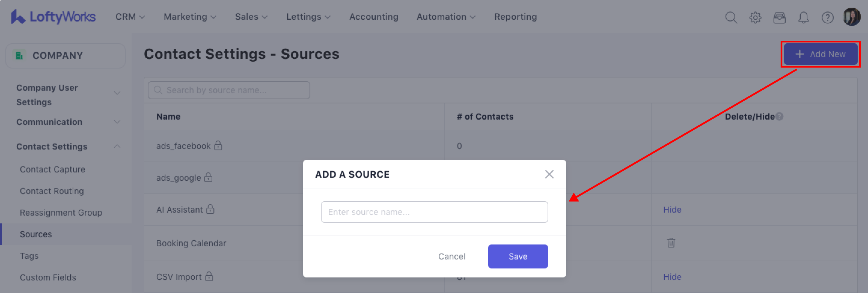
Task: Open the Reporting menu item
Action: coord(515,16)
